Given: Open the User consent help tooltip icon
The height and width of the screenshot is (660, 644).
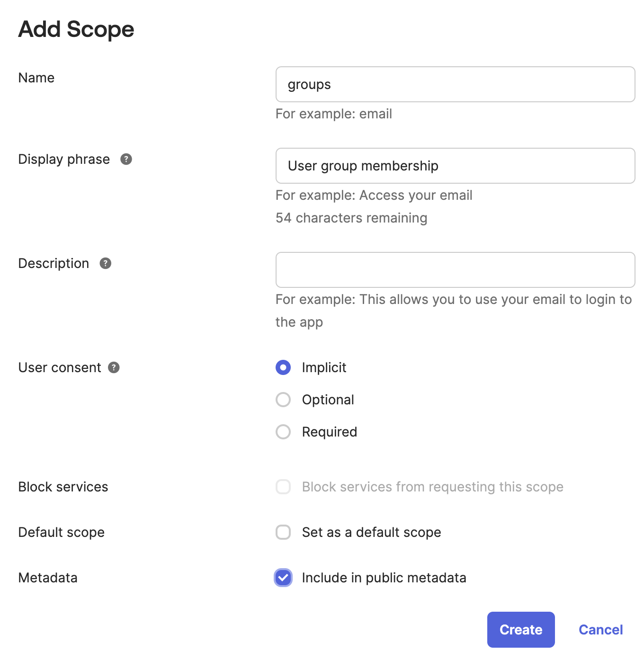Looking at the screenshot, I should (114, 367).
